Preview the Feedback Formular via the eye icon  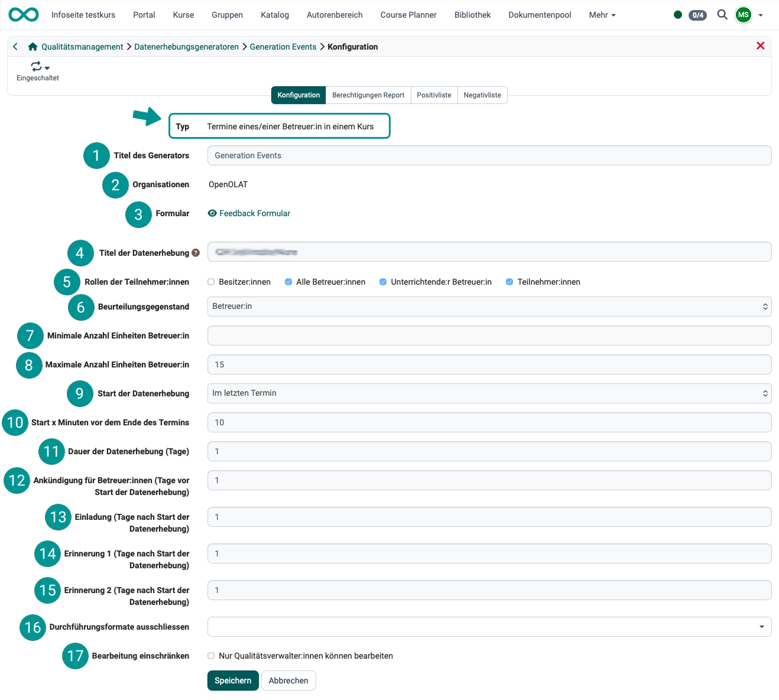pyautogui.click(x=212, y=213)
